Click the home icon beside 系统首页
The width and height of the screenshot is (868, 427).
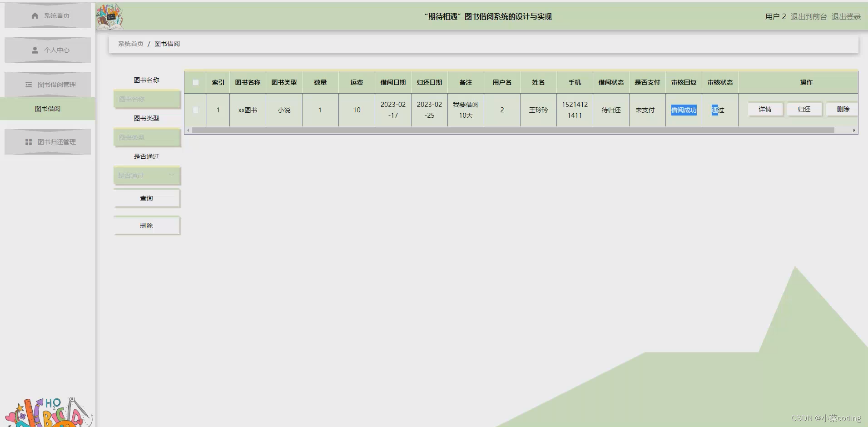pyautogui.click(x=35, y=15)
